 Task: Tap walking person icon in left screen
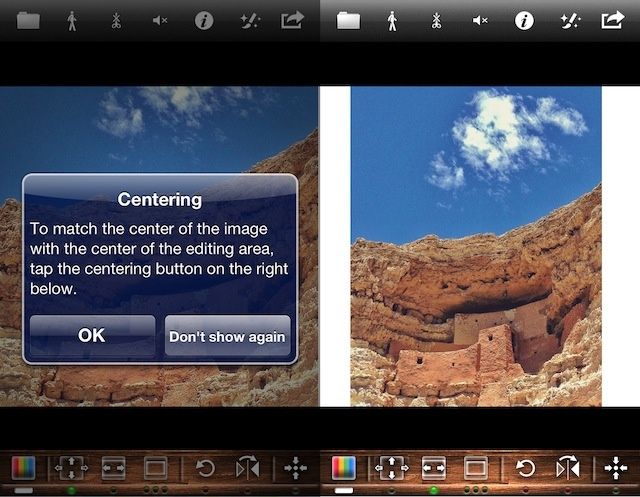tap(72, 21)
